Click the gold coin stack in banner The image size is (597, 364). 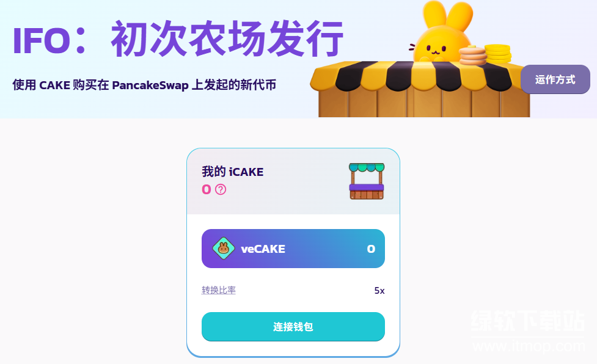pyautogui.click(x=497, y=54)
